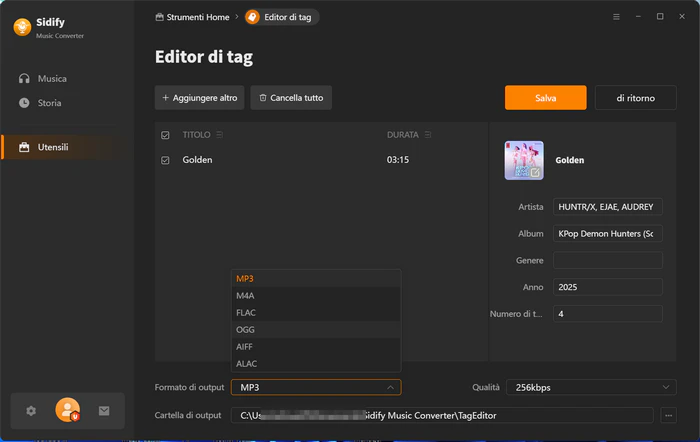Toggle the Golden track checkbox
Viewport: 700px width, 442px height.
pos(165,160)
